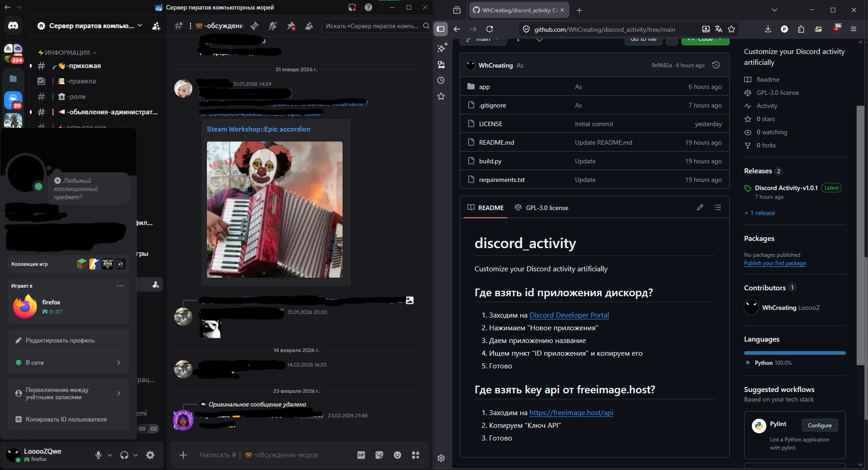
Task: Open the + 1 release link
Action: coord(760,213)
